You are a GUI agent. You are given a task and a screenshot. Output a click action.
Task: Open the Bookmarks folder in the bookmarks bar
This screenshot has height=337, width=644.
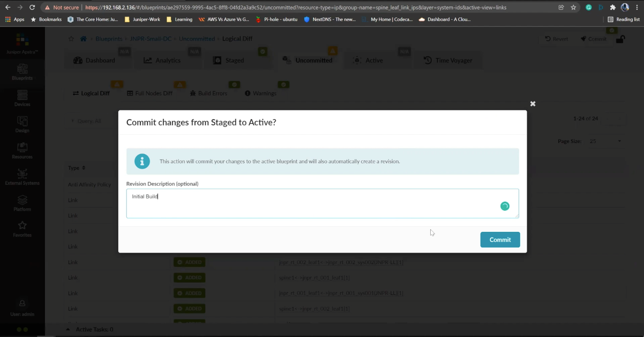pyautogui.click(x=46, y=19)
